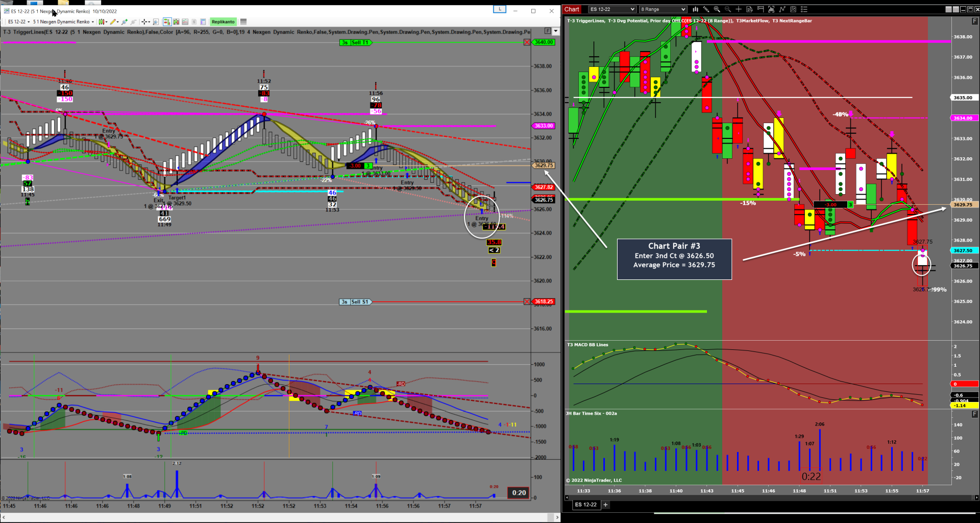The width and height of the screenshot is (980, 523).
Task: Click the left scroll arrow under right chart
Action: 567,497
